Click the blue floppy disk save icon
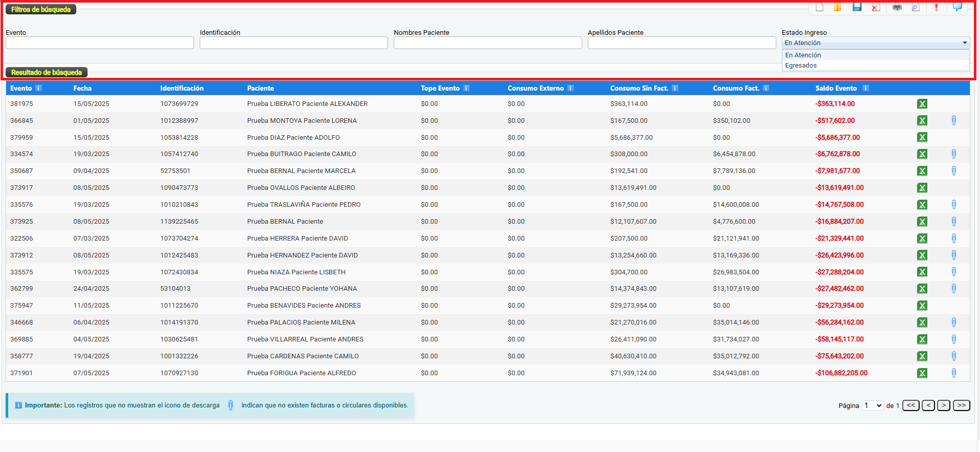The width and height of the screenshot is (980, 452). (x=857, y=7)
